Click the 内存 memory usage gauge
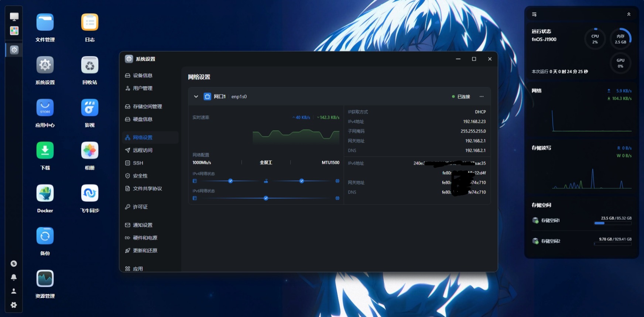 pyautogui.click(x=620, y=39)
